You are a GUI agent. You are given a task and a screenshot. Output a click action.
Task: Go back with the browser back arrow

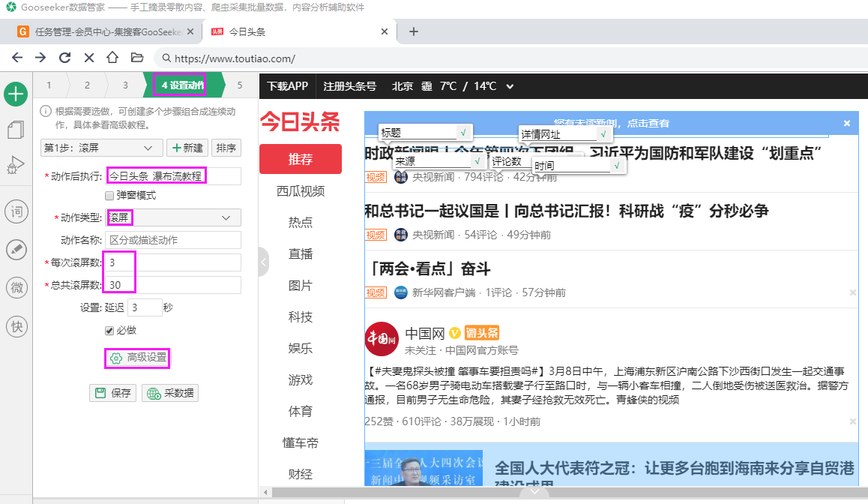click(17, 58)
